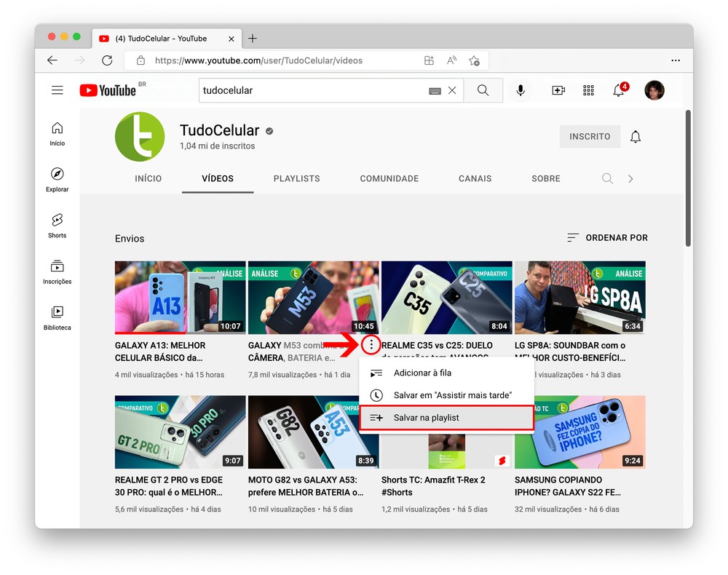
Task: Open the account avatar menu
Action: (654, 90)
